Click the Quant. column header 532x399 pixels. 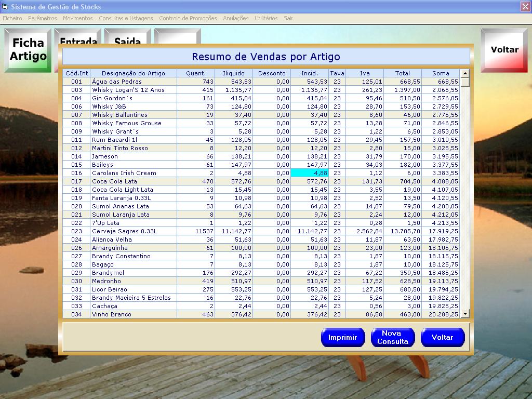click(x=196, y=73)
